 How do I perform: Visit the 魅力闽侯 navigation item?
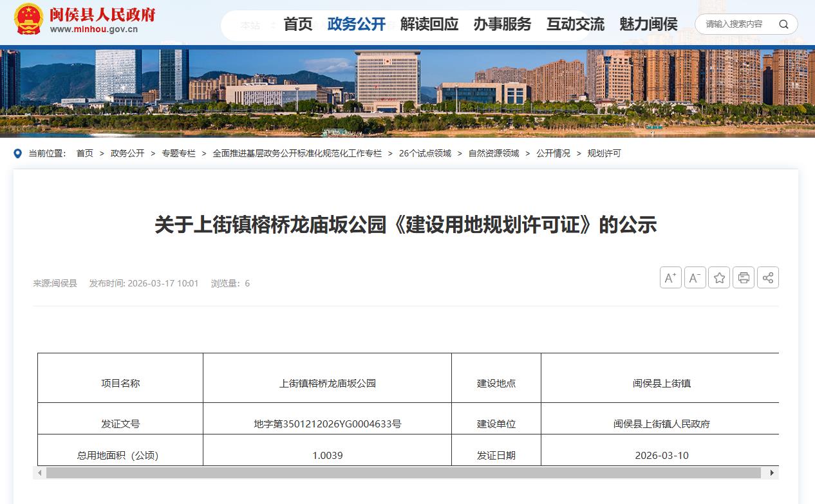(648, 24)
